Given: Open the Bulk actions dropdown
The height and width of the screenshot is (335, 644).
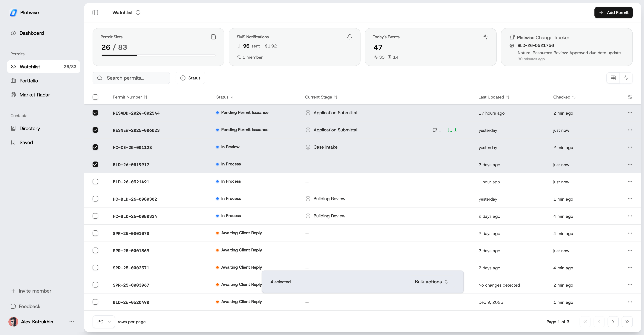Looking at the screenshot, I should click(x=431, y=282).
